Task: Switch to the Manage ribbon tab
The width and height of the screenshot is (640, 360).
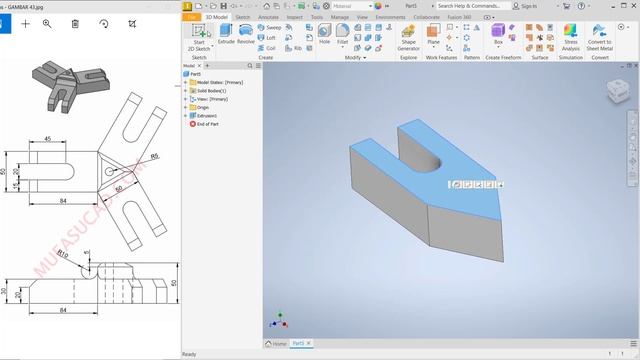Action: click(340, 17)
